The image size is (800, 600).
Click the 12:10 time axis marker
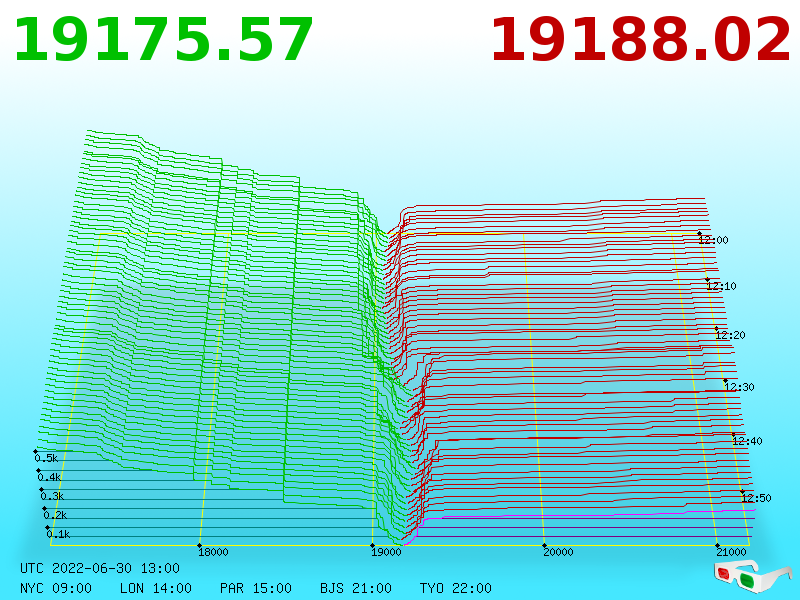721,286
